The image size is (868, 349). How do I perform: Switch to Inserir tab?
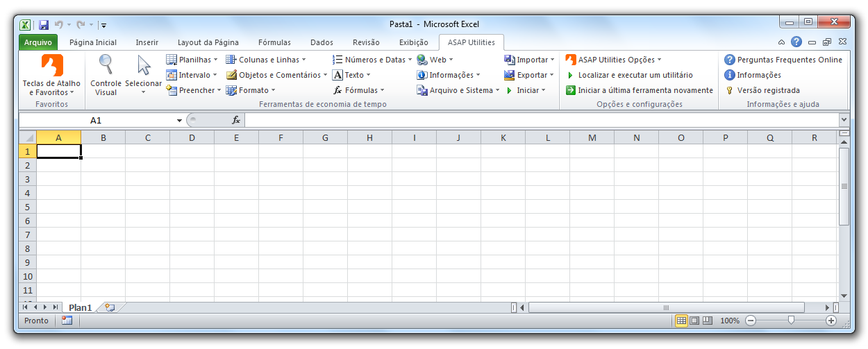point(147,42)
